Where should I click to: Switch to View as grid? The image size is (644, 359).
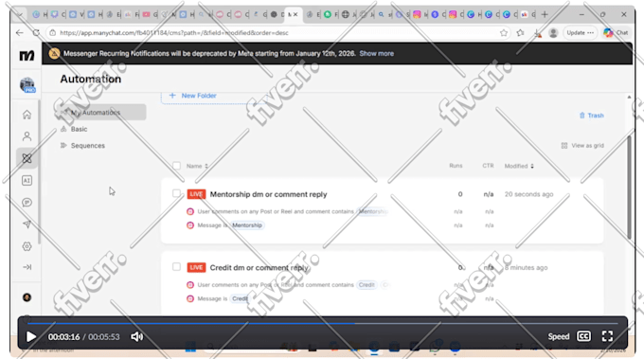pyautogui.click(x=582, y=146)
